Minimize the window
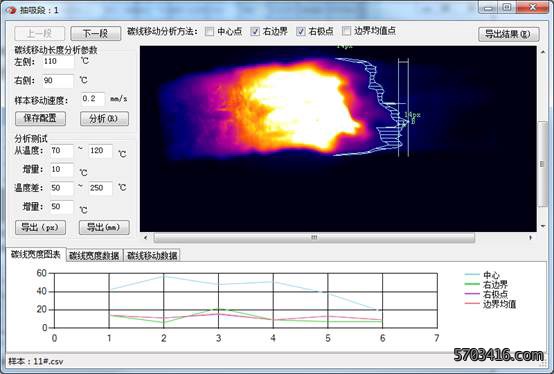 [488, 8]
